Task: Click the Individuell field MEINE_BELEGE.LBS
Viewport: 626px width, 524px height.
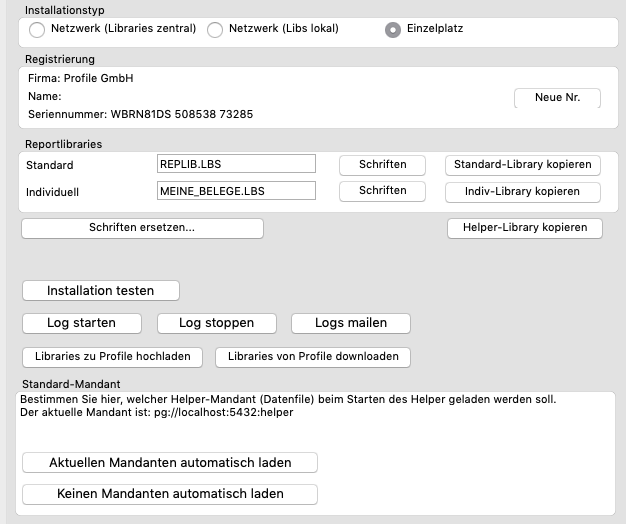Action: tap(236, 191)
